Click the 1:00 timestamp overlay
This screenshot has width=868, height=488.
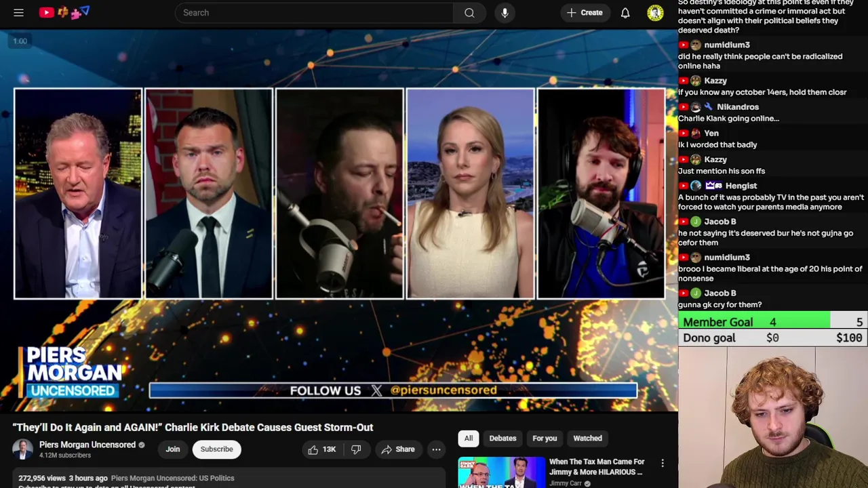point(20,41)
